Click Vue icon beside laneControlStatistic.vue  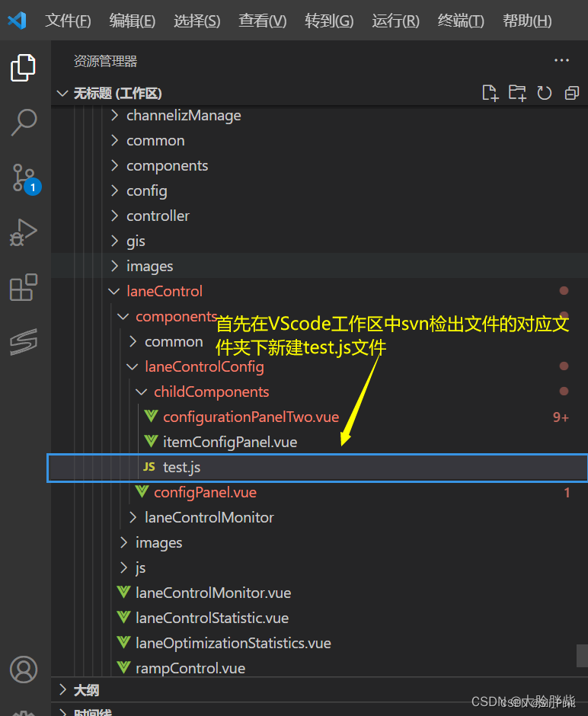pyautogui.click(x=123, y=617)
